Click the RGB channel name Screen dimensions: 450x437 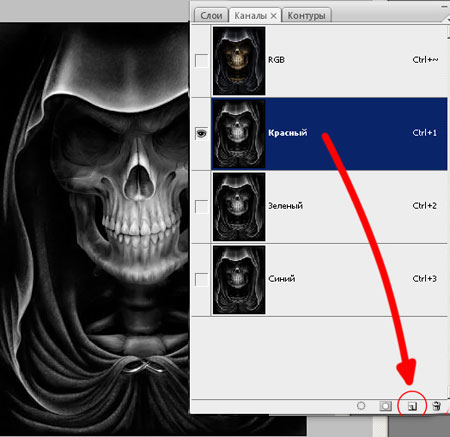point(276,60)
